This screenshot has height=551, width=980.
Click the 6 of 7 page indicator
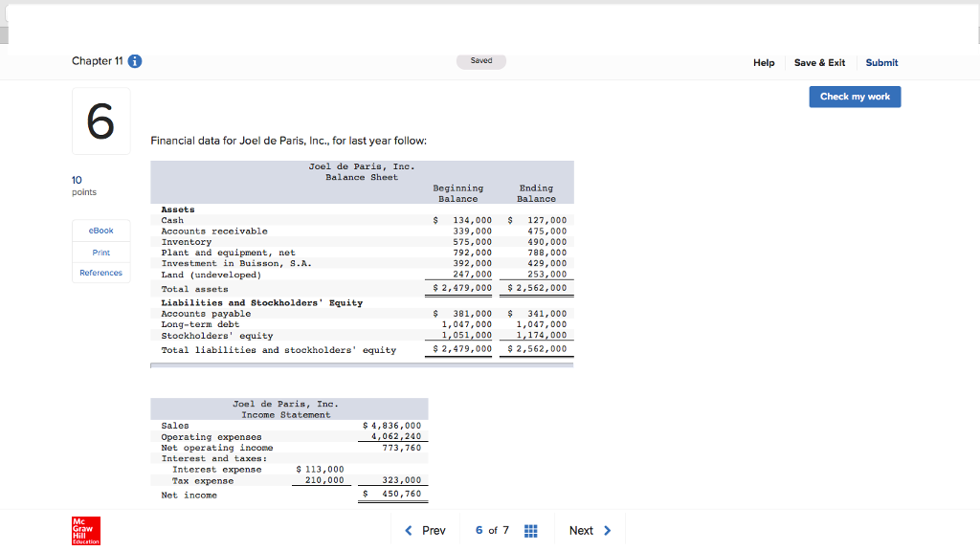pos(491,529)
